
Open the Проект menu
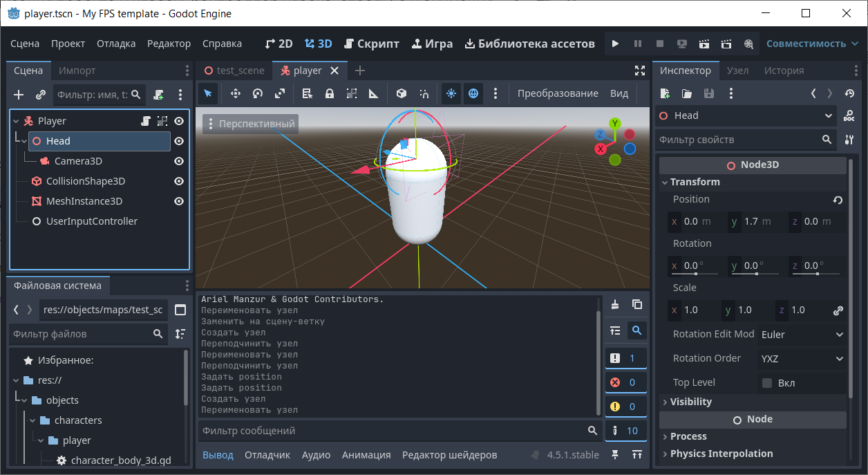(68, 44)
